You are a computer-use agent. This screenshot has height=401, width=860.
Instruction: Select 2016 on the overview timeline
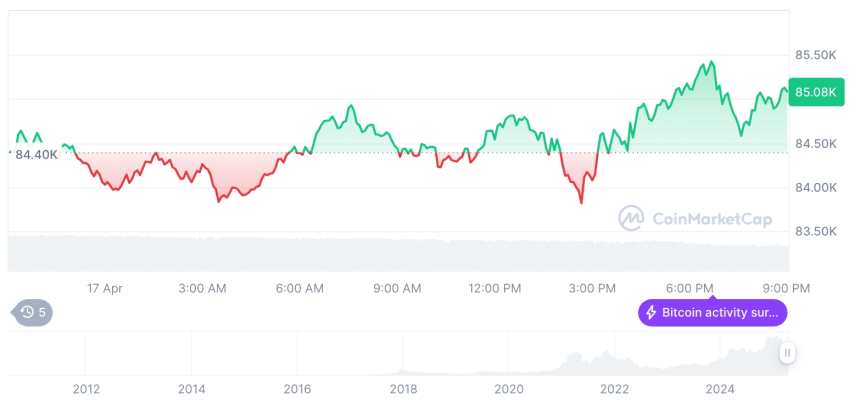(297, 388)
